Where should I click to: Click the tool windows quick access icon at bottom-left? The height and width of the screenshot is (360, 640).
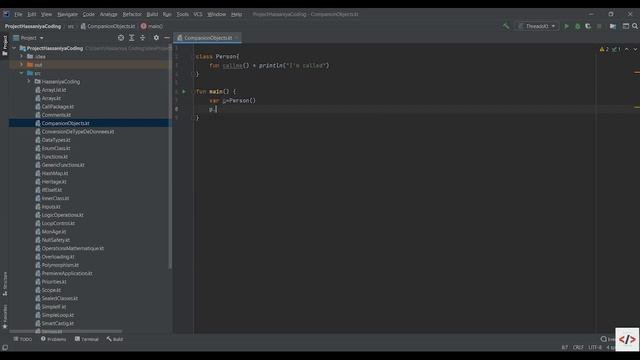point(5,347)
